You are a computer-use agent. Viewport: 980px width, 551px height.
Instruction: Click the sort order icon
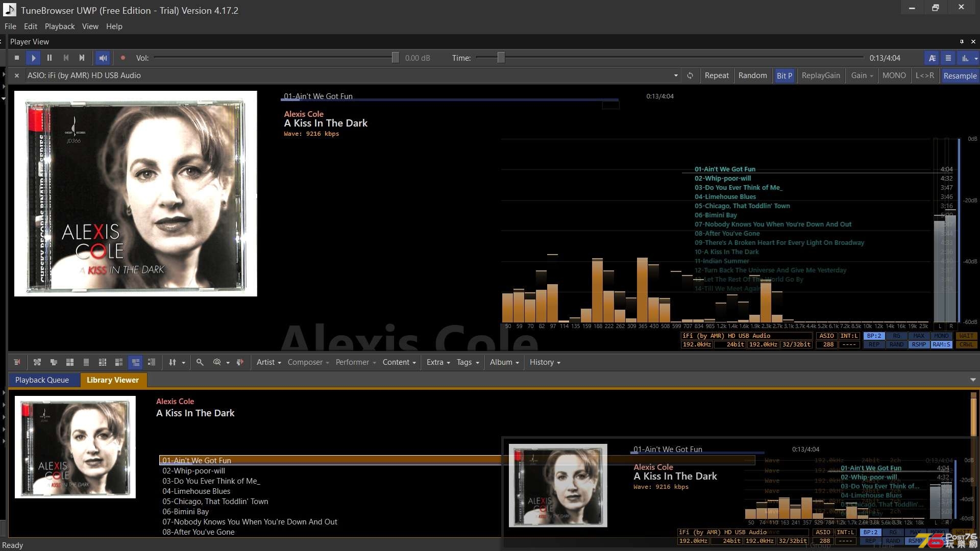(x=173, y=362)
